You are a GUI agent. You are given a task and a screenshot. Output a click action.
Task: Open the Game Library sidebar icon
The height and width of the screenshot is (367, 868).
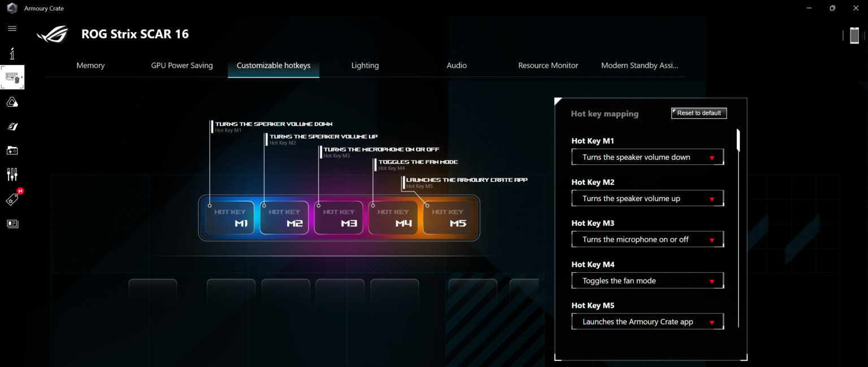coord(11,150)
